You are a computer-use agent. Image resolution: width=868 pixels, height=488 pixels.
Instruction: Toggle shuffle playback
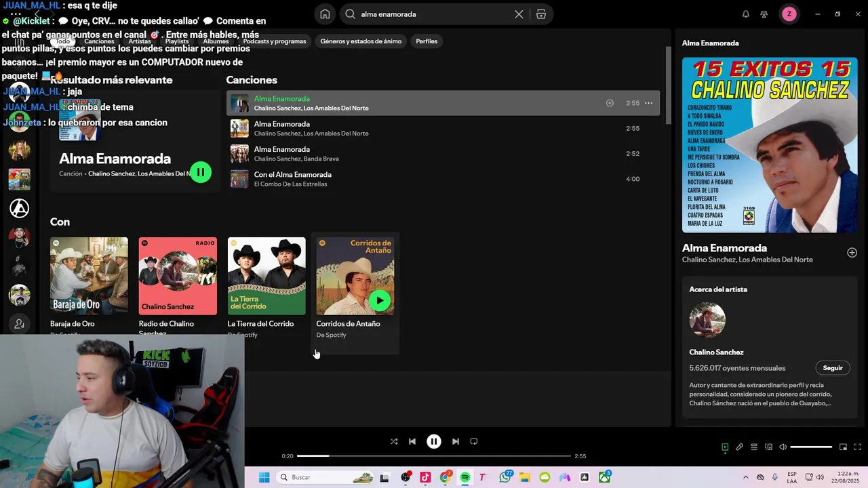[394, 441]
